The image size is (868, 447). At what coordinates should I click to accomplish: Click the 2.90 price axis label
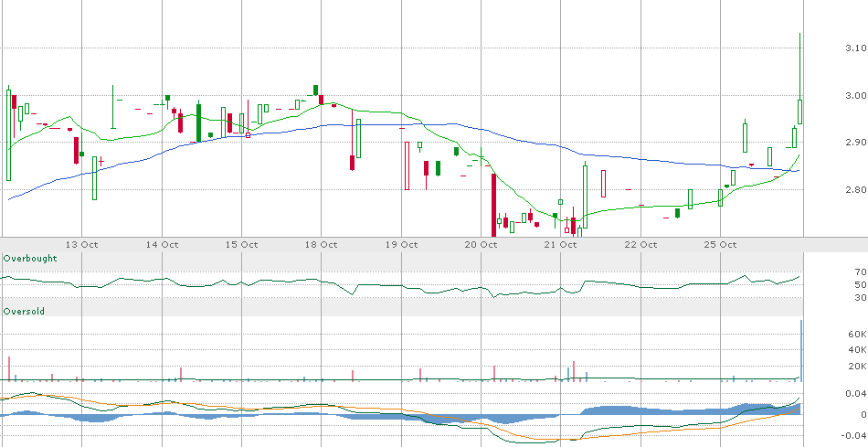(x=856, y=143)
